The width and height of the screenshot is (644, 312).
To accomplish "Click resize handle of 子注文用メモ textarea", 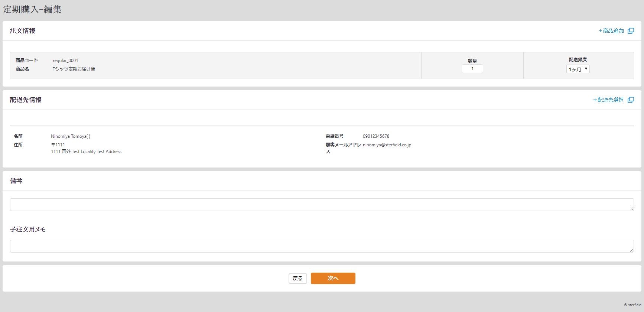I will point(631,250).
